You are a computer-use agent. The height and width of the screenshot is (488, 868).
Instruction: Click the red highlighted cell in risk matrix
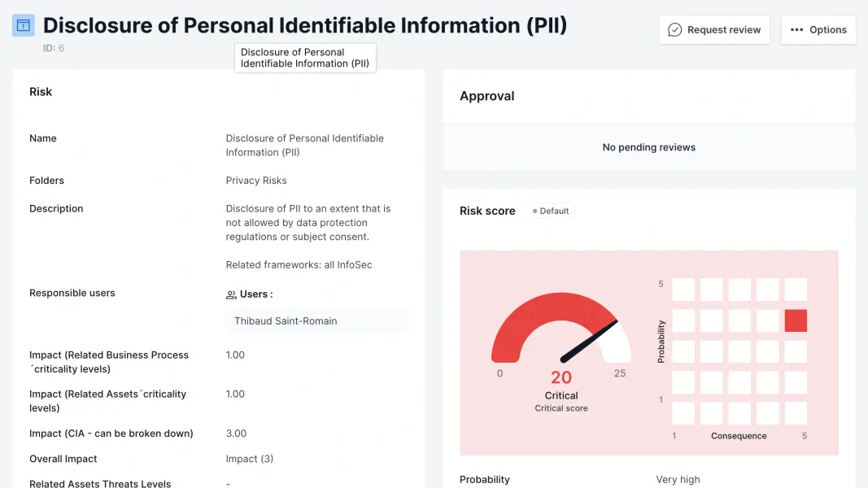[x=796, y=320]
